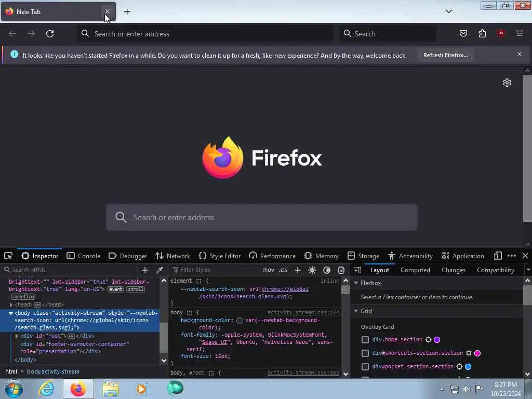
Task: Enable grid overlay for div#shortcuts-section.section
Action: (x=365, y=353)
